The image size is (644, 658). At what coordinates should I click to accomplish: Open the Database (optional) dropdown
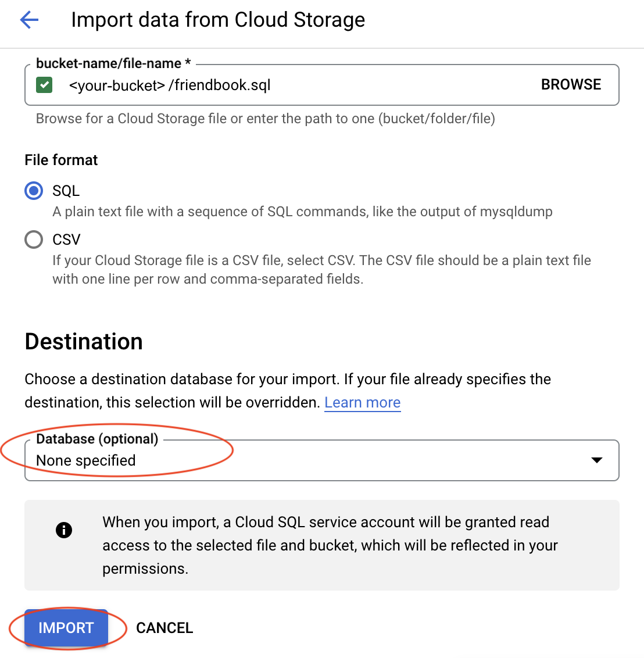pyautogui.click(x=321, y=460)
